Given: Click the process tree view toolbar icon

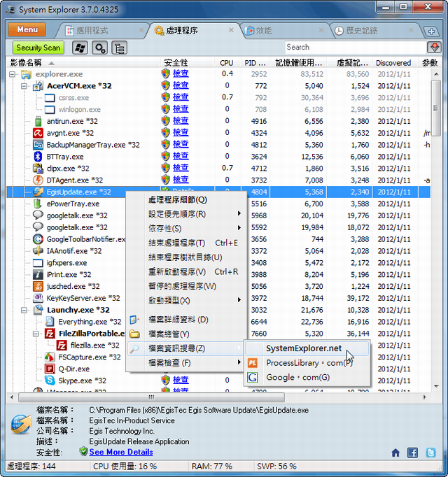Looking at the screenshot, I should click(120, 48).
